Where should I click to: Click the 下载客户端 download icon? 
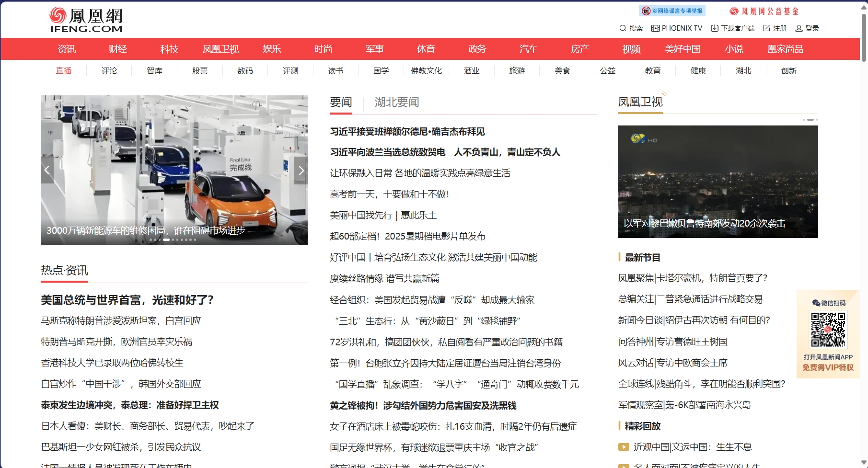714,28
